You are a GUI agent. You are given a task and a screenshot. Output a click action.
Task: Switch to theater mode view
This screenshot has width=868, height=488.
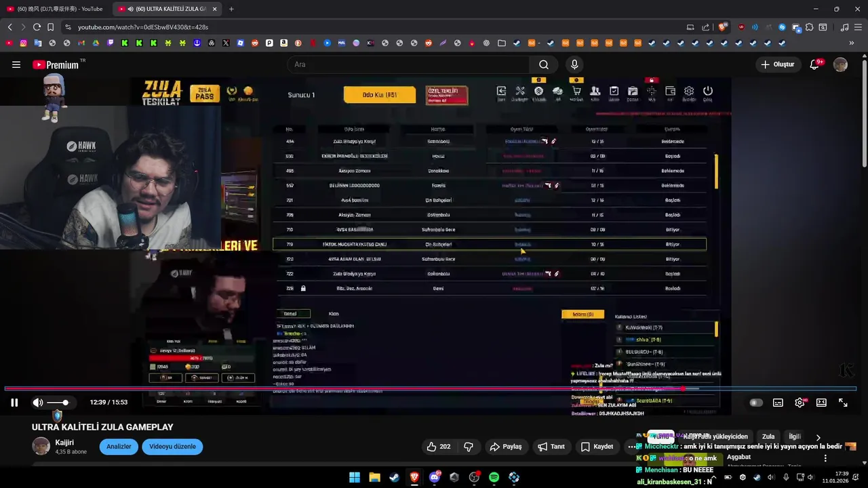821,403
